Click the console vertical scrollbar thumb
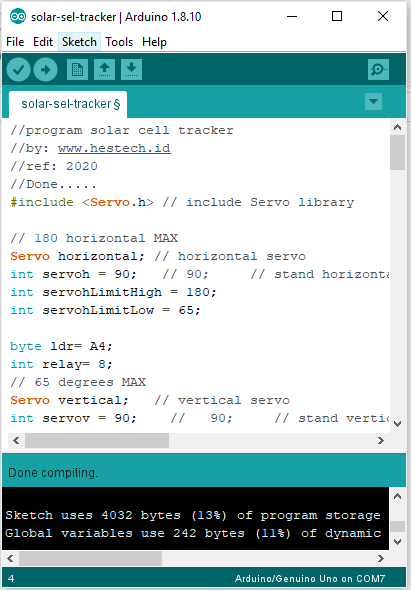This screenshot has width=411, height=590. click(x=397, y=526)
